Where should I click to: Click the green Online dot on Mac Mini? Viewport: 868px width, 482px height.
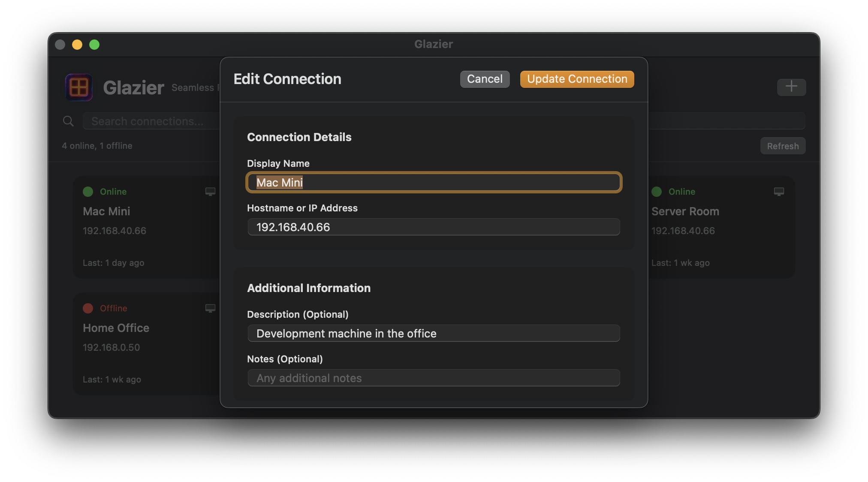88,192
